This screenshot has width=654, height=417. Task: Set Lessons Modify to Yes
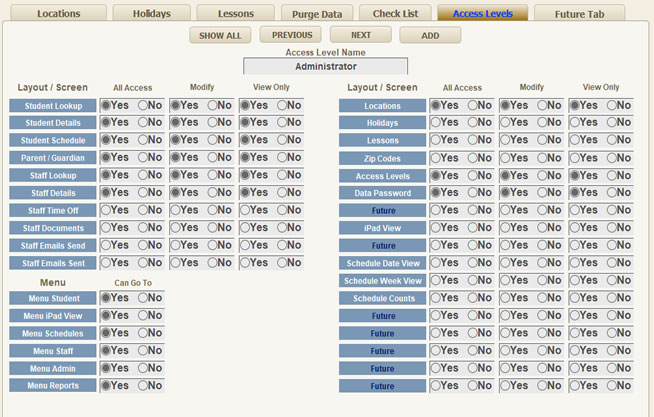coord(505,140)
